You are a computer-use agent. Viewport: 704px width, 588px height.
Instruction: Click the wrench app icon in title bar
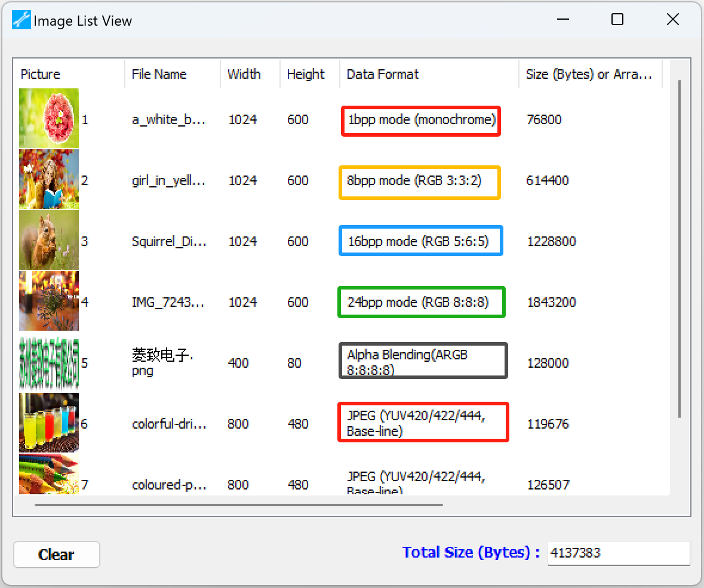(21, 20)
